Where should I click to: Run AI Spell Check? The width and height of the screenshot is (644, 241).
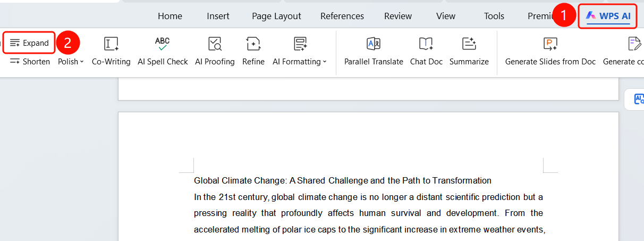point(163,51)
